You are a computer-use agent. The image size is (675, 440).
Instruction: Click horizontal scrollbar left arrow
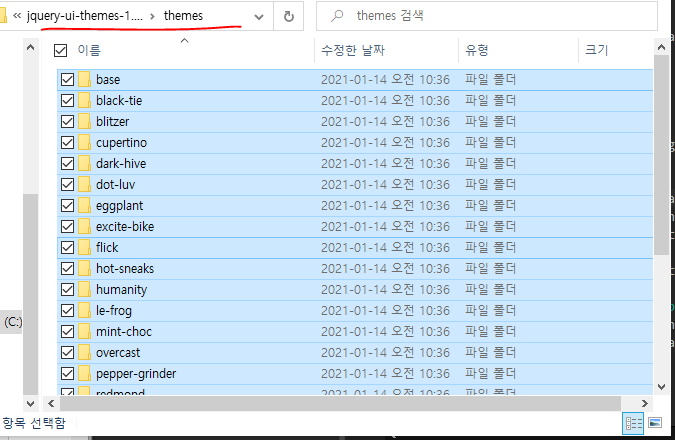point(52,403)
